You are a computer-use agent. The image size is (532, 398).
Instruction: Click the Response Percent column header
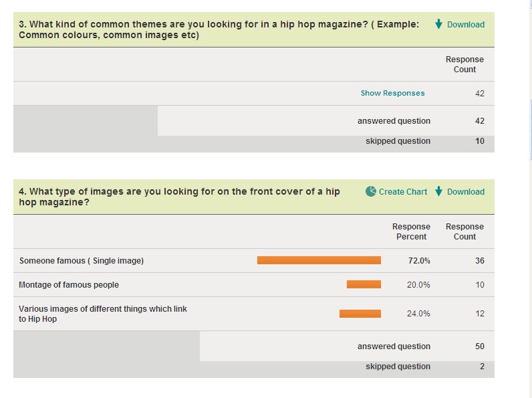click(x=411, y=231)
